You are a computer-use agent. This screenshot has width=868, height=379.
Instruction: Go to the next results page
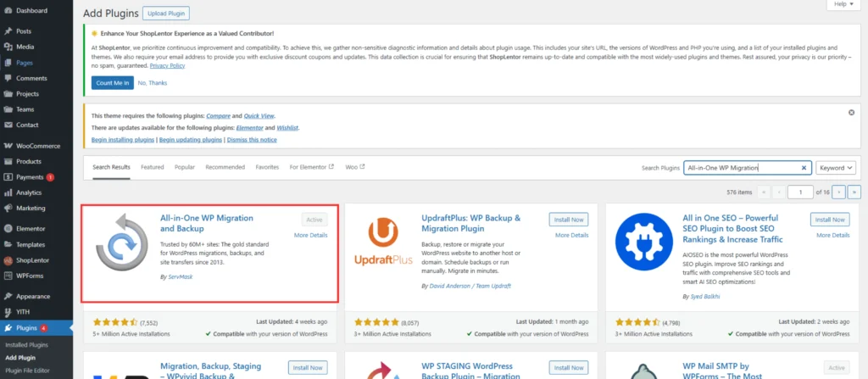tap(839, 192)
